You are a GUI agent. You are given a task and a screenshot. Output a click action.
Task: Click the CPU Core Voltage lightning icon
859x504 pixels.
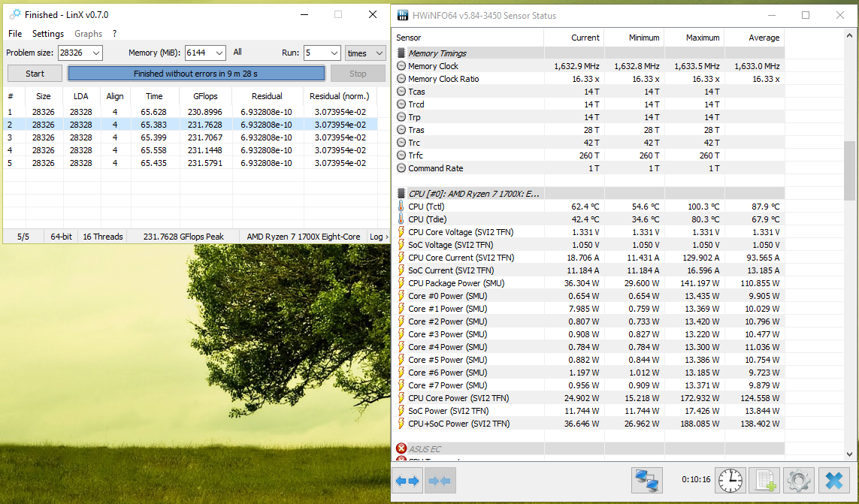pos(401,232)
